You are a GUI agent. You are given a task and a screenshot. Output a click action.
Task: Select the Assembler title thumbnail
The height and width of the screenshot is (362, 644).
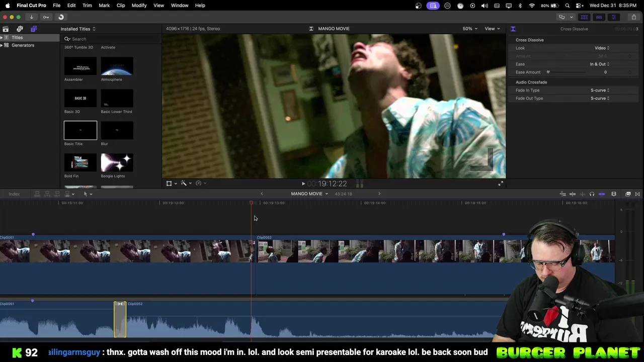pos(80,66)
